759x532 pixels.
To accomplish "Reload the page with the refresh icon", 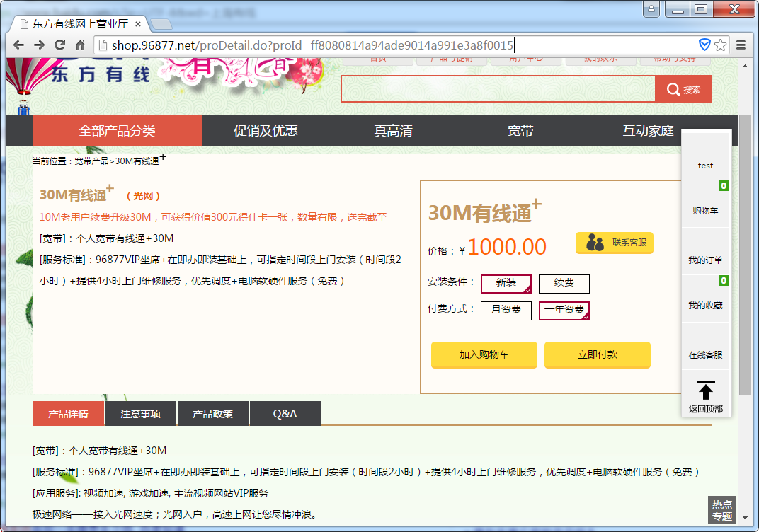I will pyautogui.click(x=60, y=45).
